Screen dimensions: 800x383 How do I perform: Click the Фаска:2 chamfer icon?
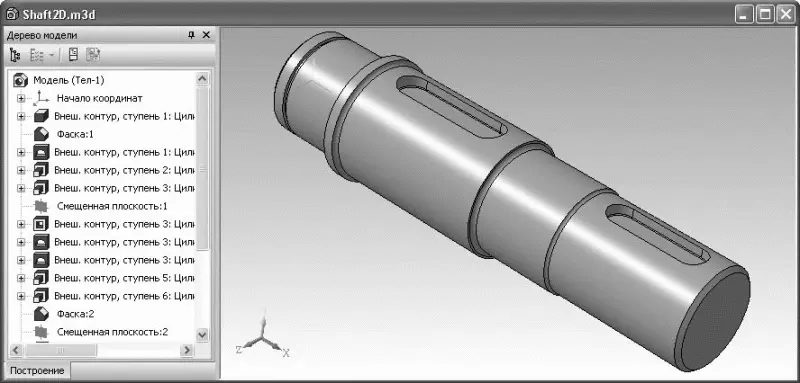click(x=41, y=314)
